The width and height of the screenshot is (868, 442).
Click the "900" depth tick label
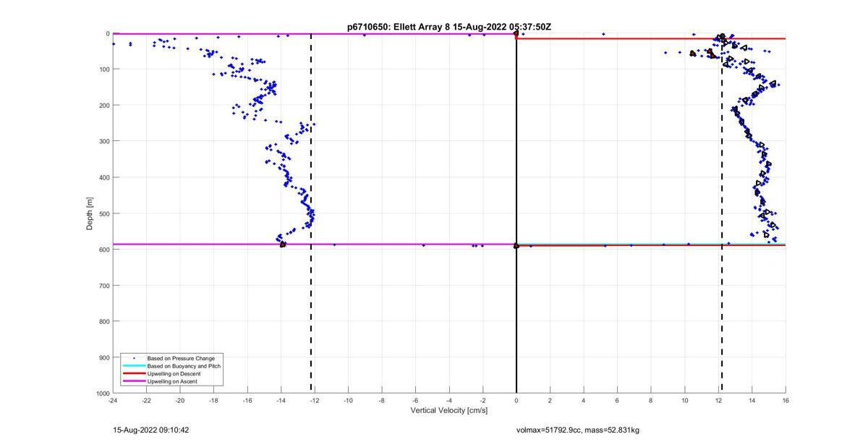104,357
